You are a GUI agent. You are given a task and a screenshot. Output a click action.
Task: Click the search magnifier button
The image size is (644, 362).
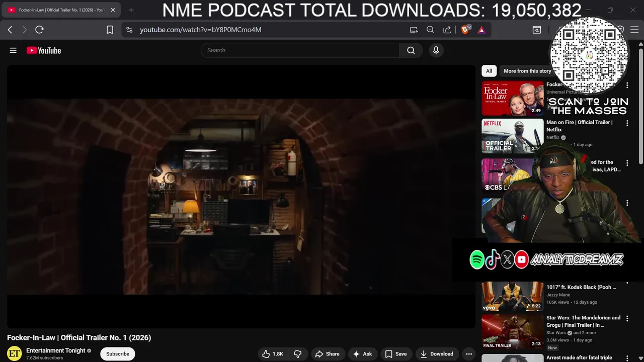[411, 50]
